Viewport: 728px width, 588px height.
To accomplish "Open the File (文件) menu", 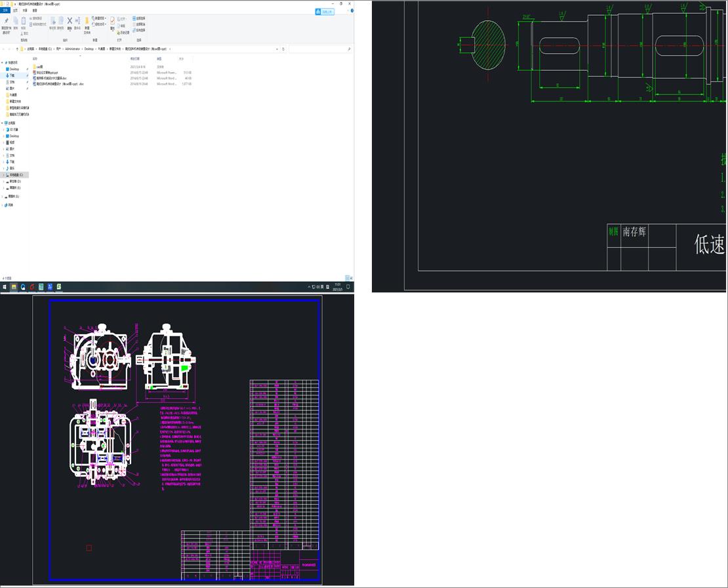I will coord(7,10).
